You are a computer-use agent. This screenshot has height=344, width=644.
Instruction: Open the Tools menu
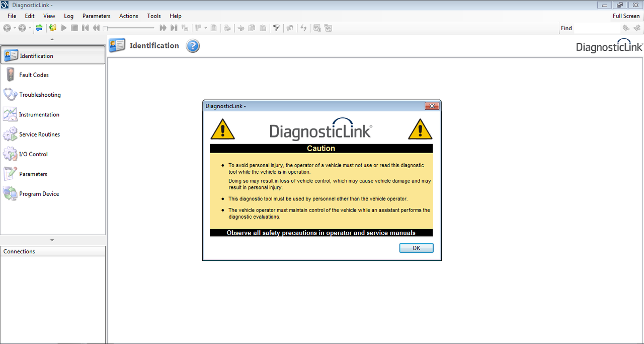coord(154,16)
